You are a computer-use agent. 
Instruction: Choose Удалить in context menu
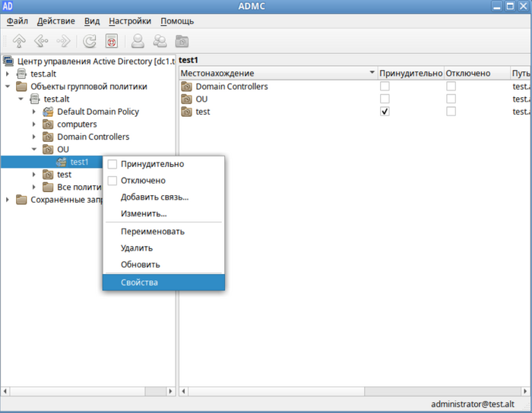click(x=163, y=248)
